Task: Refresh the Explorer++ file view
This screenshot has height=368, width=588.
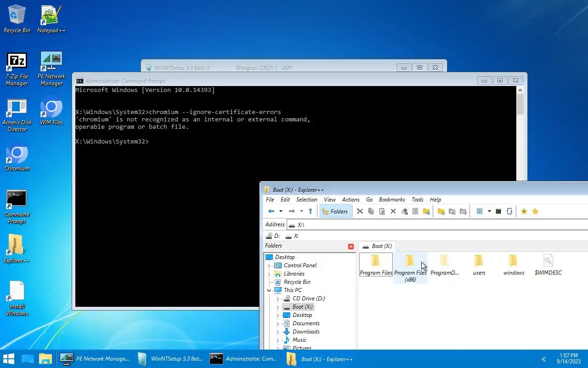Action: [x=509, y=211]
